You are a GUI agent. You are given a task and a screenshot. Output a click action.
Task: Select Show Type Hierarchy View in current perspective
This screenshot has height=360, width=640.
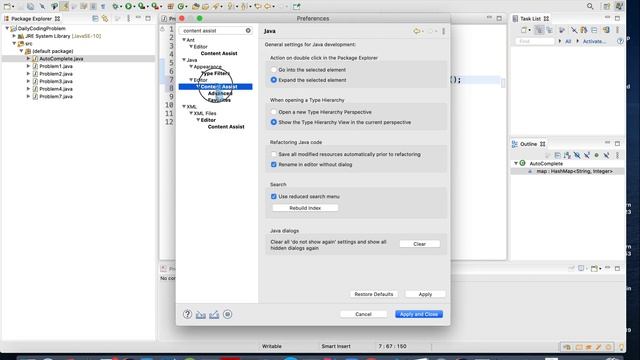click(x=274, y=122)
